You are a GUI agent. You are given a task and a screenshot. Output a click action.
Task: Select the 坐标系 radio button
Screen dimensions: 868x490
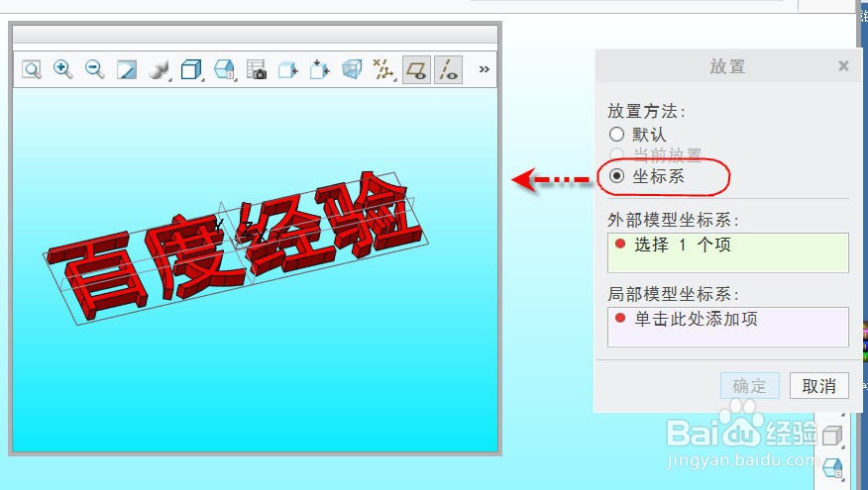pos(616,176)
